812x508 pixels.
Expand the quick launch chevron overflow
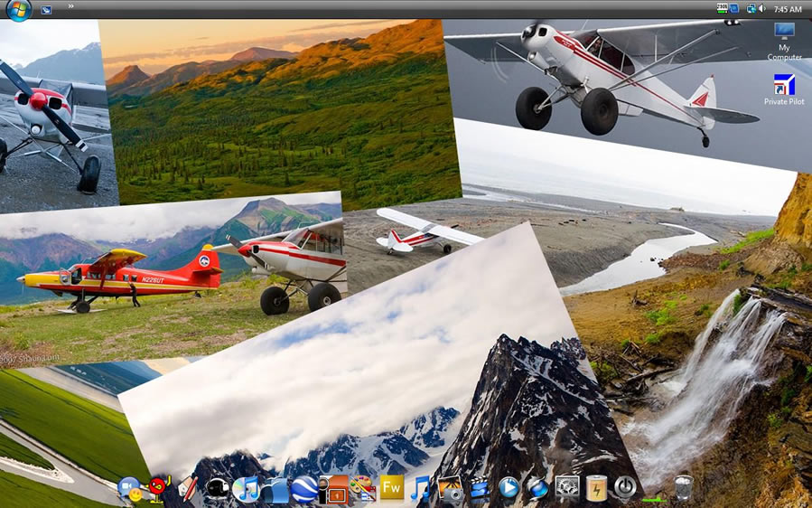click(70, 7)
